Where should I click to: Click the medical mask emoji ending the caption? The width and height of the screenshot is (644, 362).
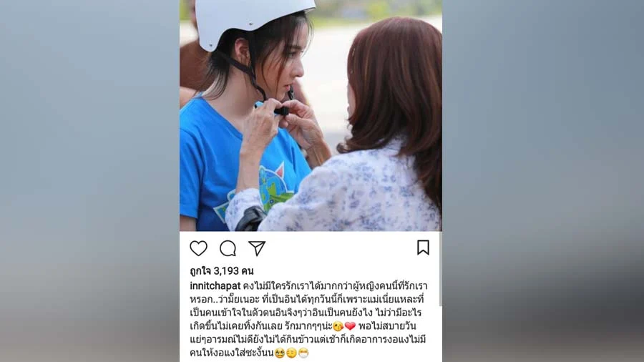tap(303, 353)
